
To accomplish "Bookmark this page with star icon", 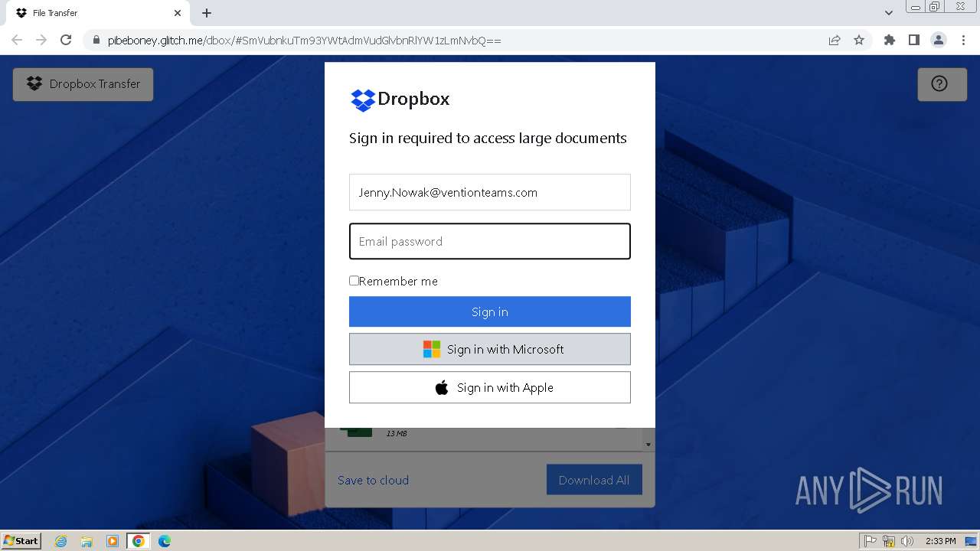I will point(859,40).
